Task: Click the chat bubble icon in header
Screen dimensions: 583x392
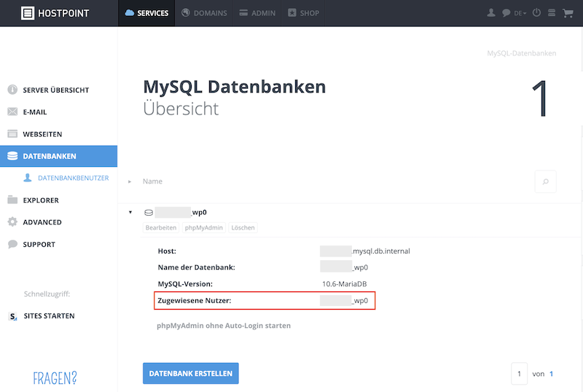Action: coord(506,13)
